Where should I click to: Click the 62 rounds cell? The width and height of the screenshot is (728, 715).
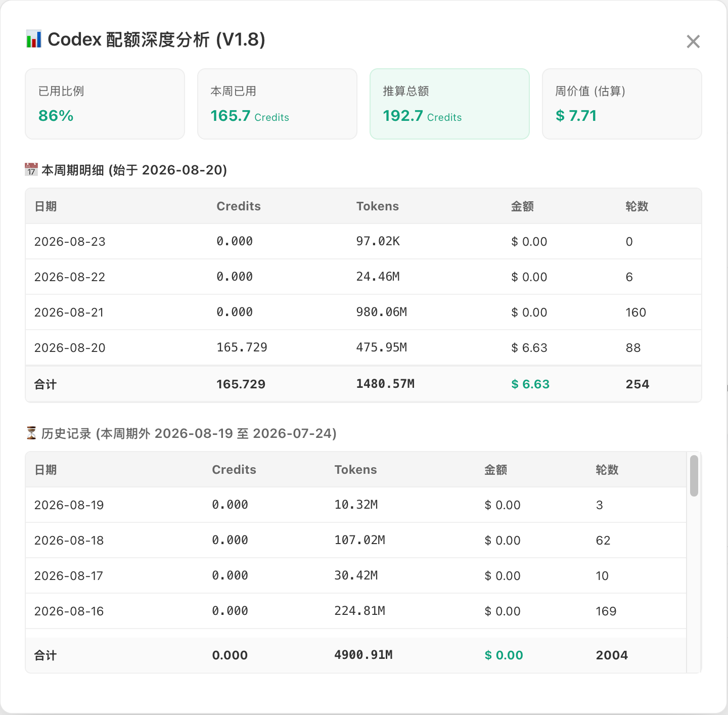pos(603,541)
